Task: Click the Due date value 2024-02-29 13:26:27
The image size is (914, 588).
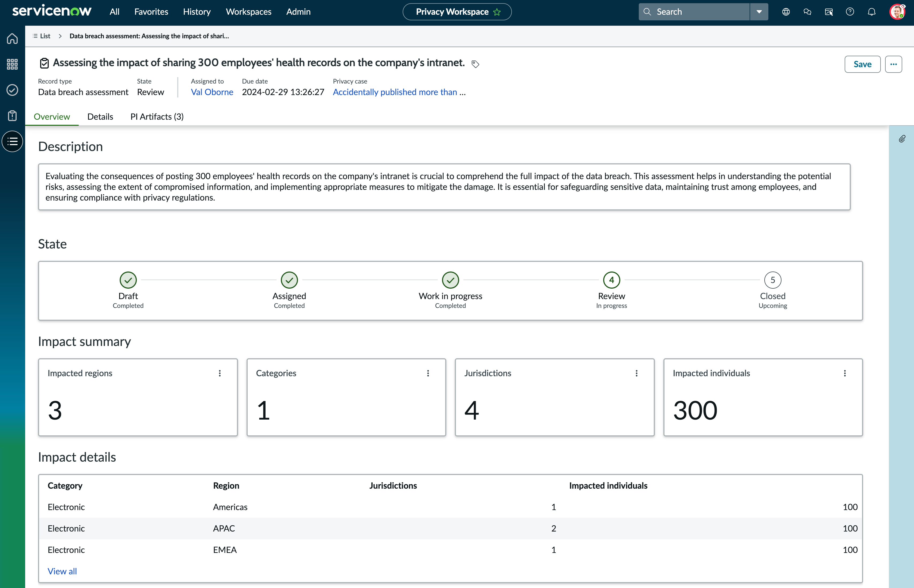Action: [283, 92]
